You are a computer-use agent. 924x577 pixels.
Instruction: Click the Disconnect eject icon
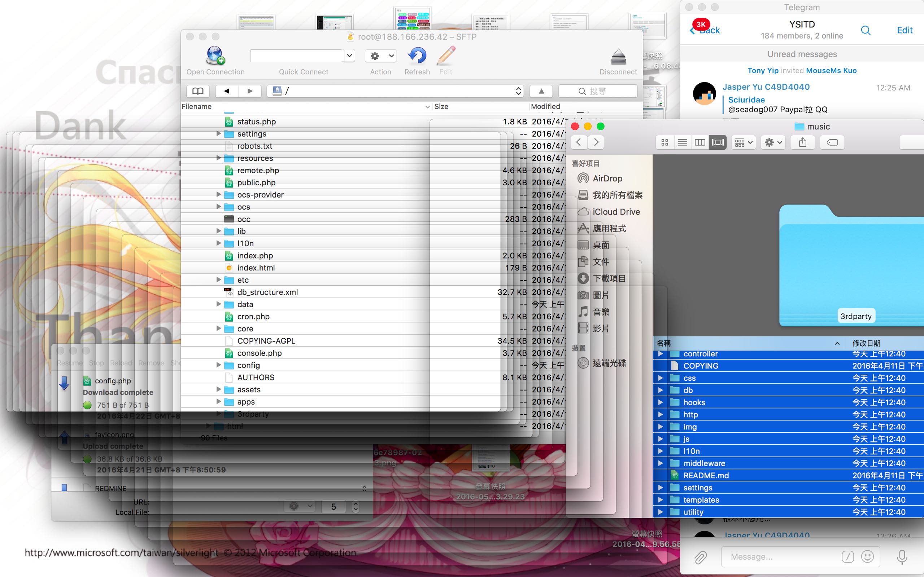coord(618,57)
